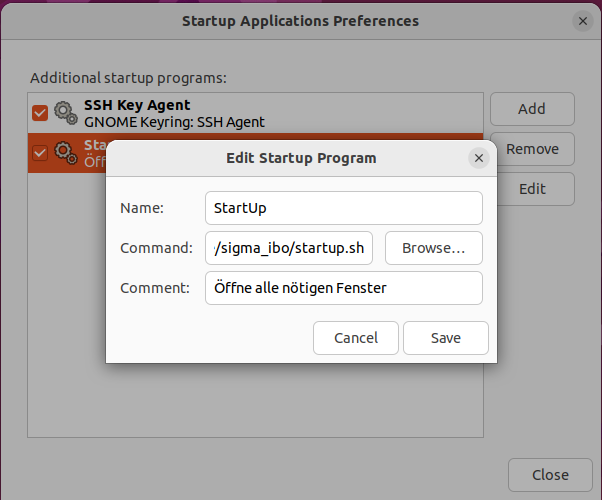Toggle the StartUp program checkbox
The width and height of the screenshot is (602, 500).
click(41, 153)
